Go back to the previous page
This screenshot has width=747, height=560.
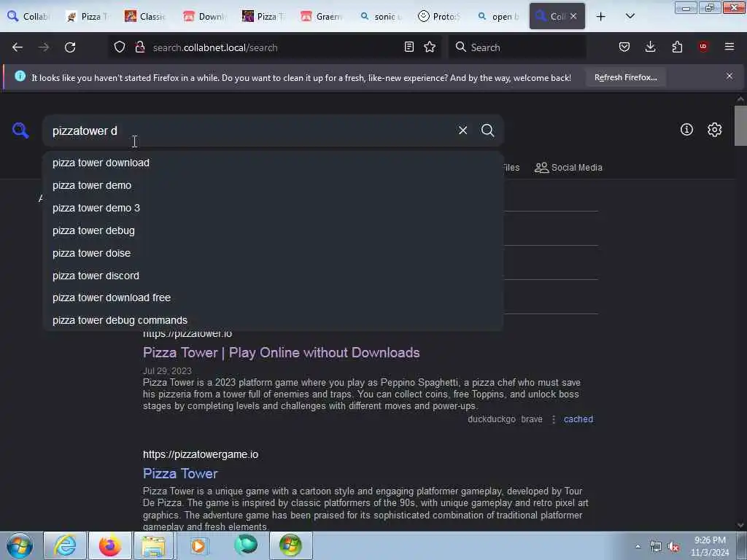click(x=18, y=47)
